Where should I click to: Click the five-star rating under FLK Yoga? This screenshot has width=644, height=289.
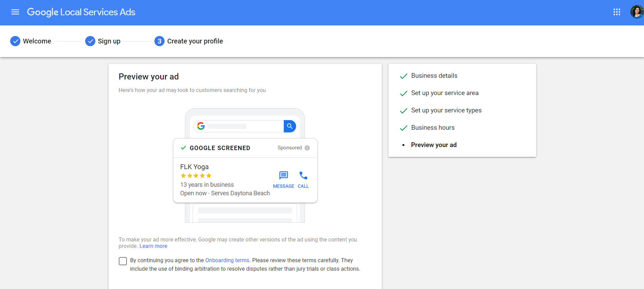point(196,176)
